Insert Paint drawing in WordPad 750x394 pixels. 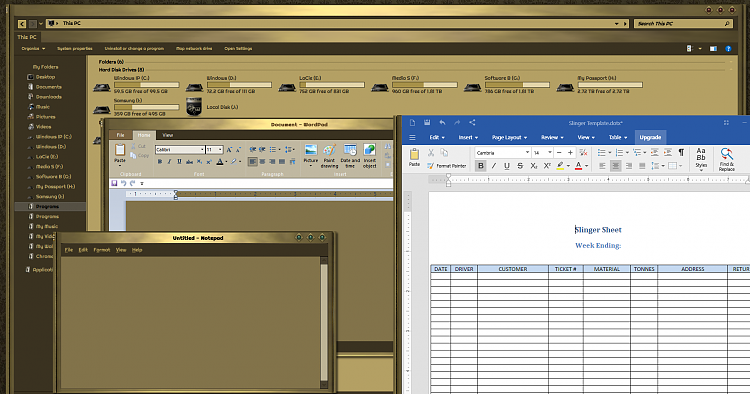coord(329,156)
